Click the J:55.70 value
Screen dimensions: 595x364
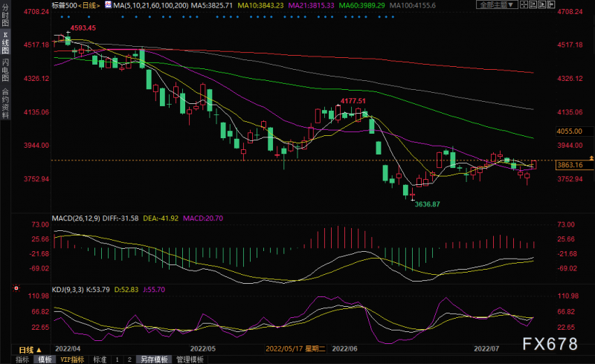click(x=154, y=289)
